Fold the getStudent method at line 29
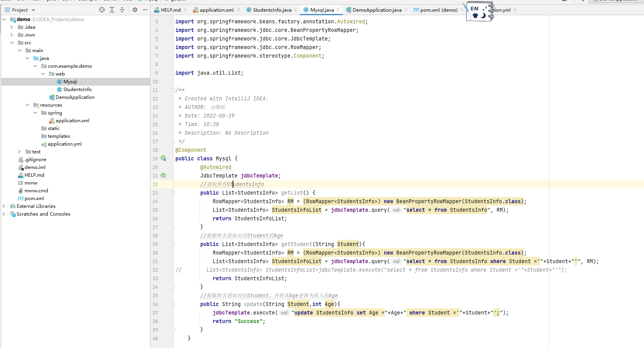Viewport: 644px width, 348px height. click(x=173, y=244)
